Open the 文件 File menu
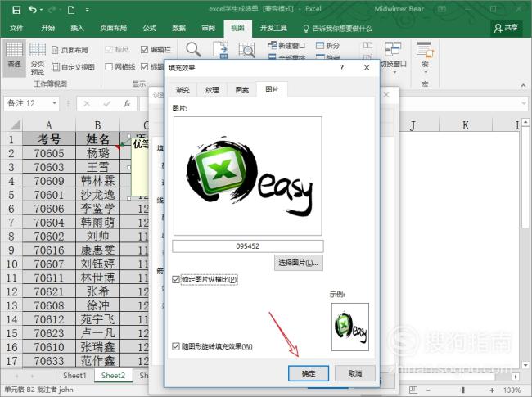Viewport: 532px width, 397px height. pyautogui.click(x=16, y=28)
